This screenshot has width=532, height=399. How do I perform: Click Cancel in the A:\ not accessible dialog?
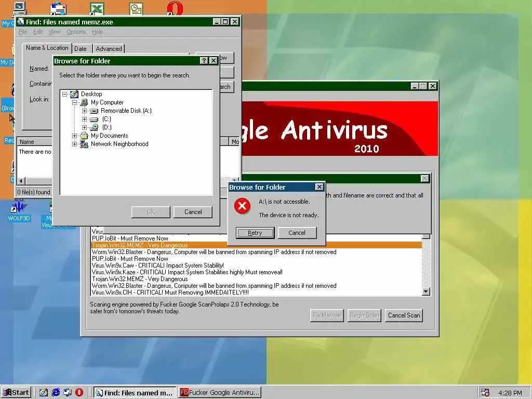point(297,233)
